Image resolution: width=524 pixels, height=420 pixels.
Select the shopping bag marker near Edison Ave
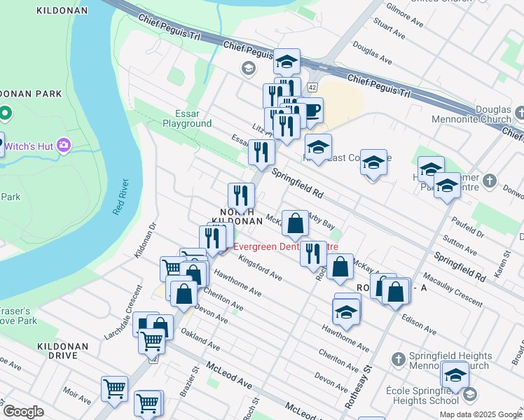395,292
